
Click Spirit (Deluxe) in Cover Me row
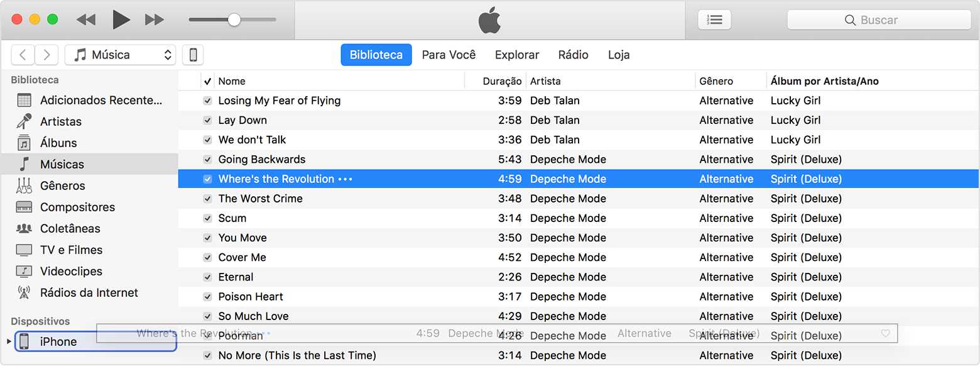click(x=806, y=257)
